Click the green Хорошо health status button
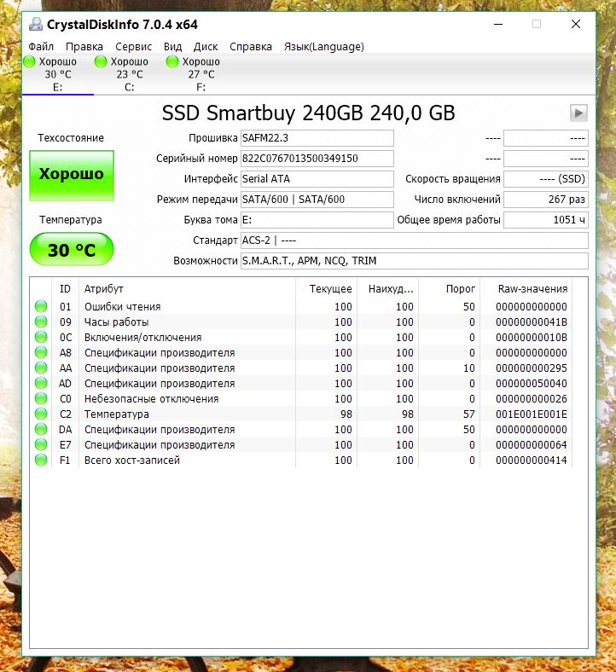 click(72, 176)
